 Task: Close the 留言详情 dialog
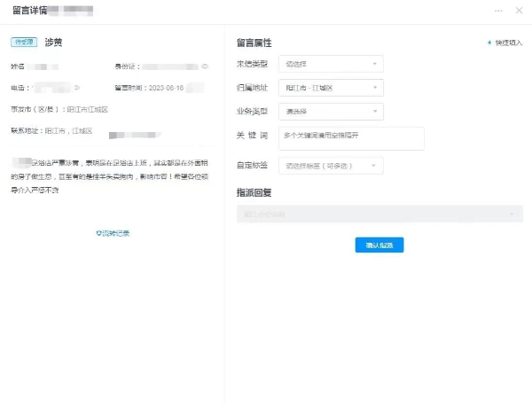(519, 11)
